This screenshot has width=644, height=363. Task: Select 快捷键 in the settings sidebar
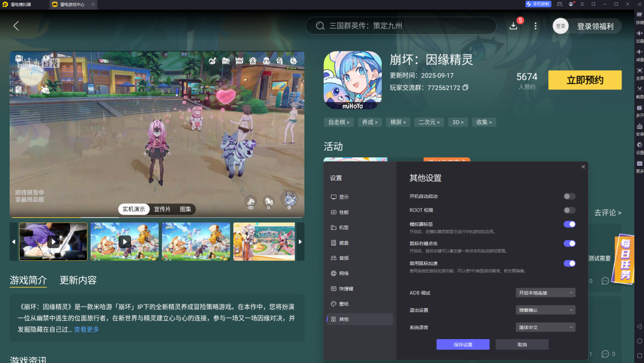coord(359,288)
